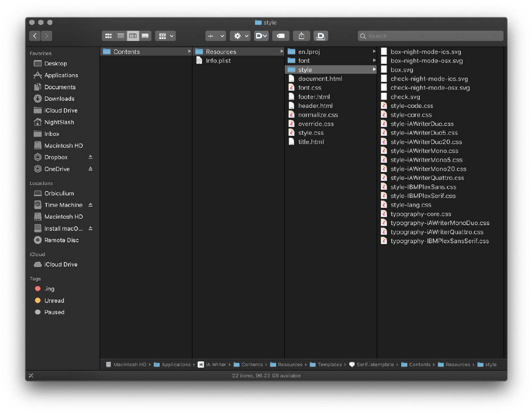The width and height of the screenshot is (532, 414).
Task: Click the customize tool icon in status bar
Action: point(31,376)
